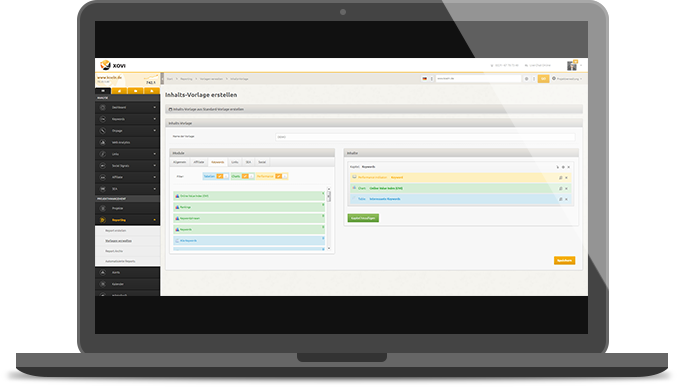Click the Onpage sidebar icon
This screenshot has width=678, height=387.
click(x=103, y=131)
